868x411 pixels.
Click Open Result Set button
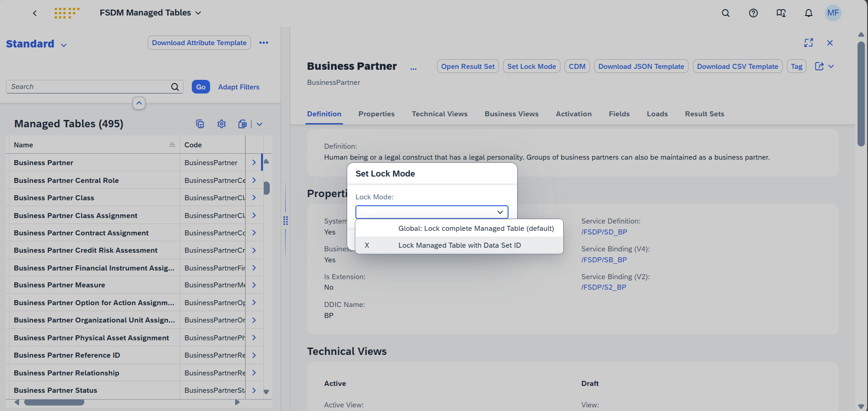468,66
